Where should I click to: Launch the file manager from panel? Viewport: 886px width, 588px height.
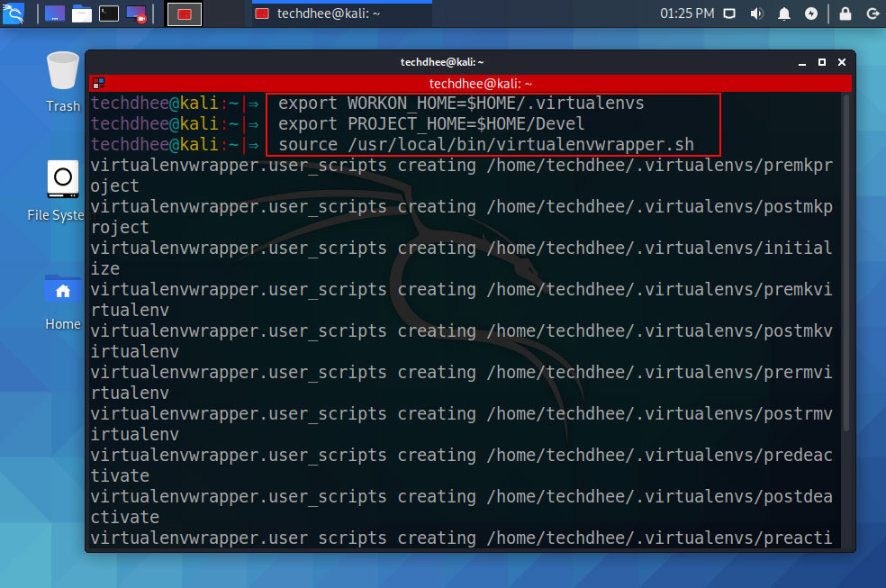point(82,14)
